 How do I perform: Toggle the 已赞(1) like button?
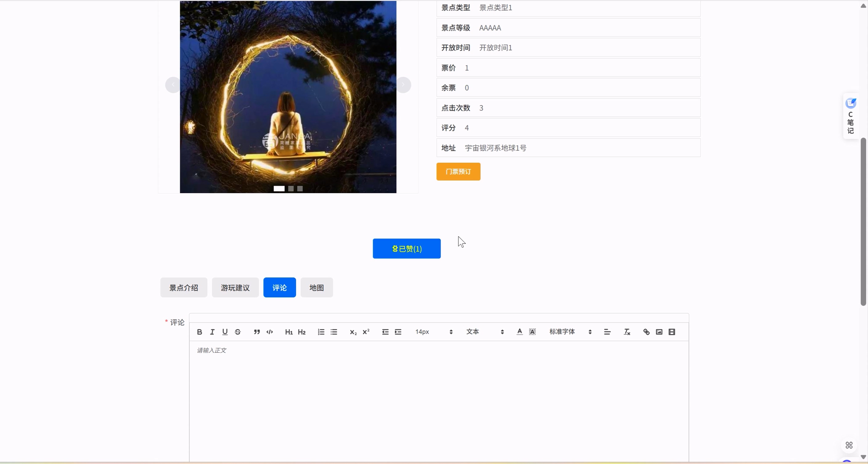(406, 249)
